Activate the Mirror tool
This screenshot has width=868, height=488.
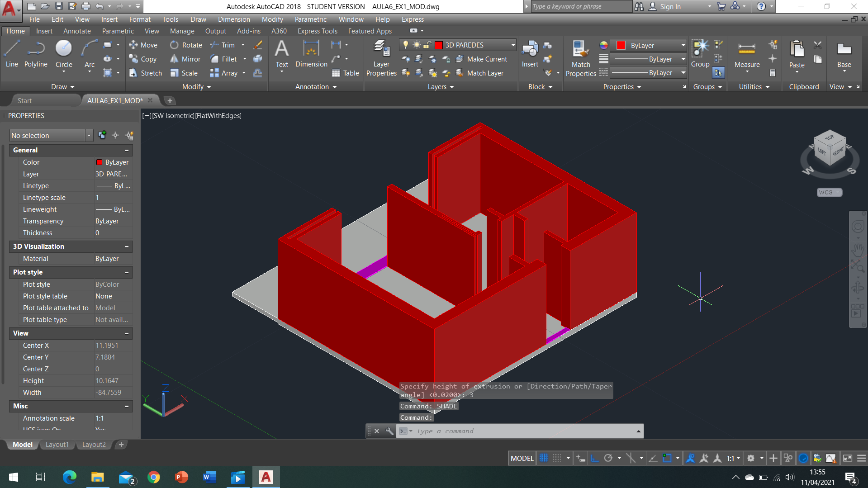pyautogui.click(x=185, y=59)
